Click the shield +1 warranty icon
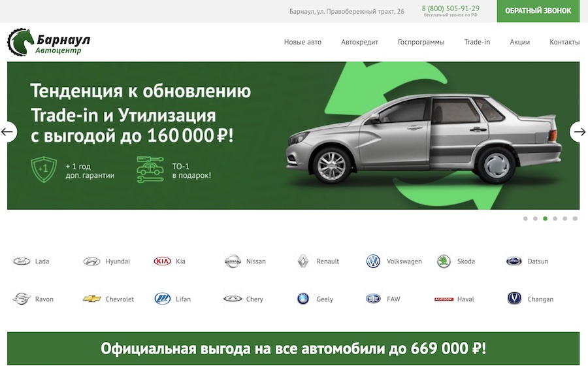Viewport: 588px width, 368px height. [44, 169]
